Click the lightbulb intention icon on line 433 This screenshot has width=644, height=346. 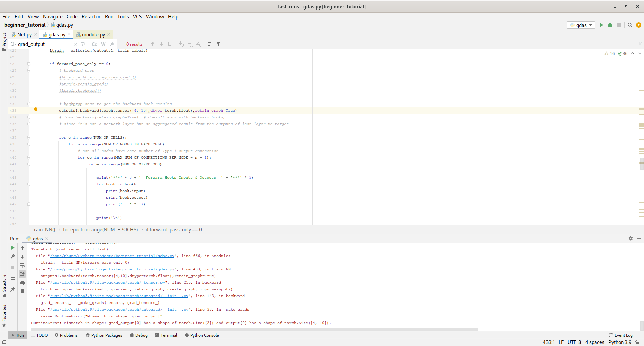[x=36, y=110]
